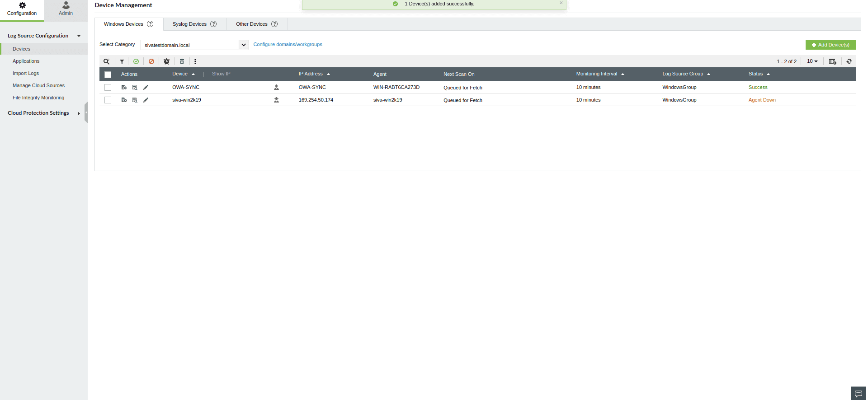Open the three-dot more options menu
The image size is (868, 401).
click(x=195, y=61)
